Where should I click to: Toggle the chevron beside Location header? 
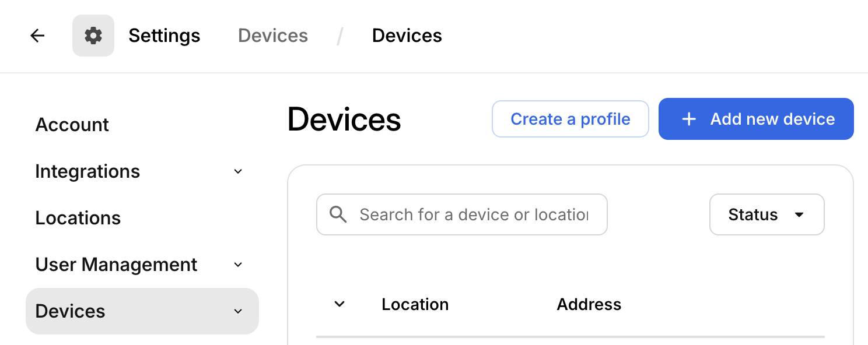point(339,304)
